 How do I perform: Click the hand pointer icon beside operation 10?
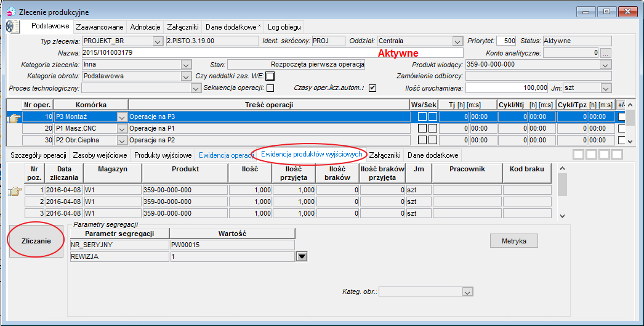point(14,119)
